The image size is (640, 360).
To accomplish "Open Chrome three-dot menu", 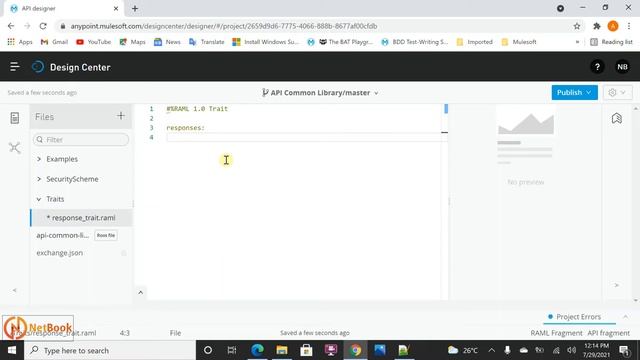I will 629,26.
